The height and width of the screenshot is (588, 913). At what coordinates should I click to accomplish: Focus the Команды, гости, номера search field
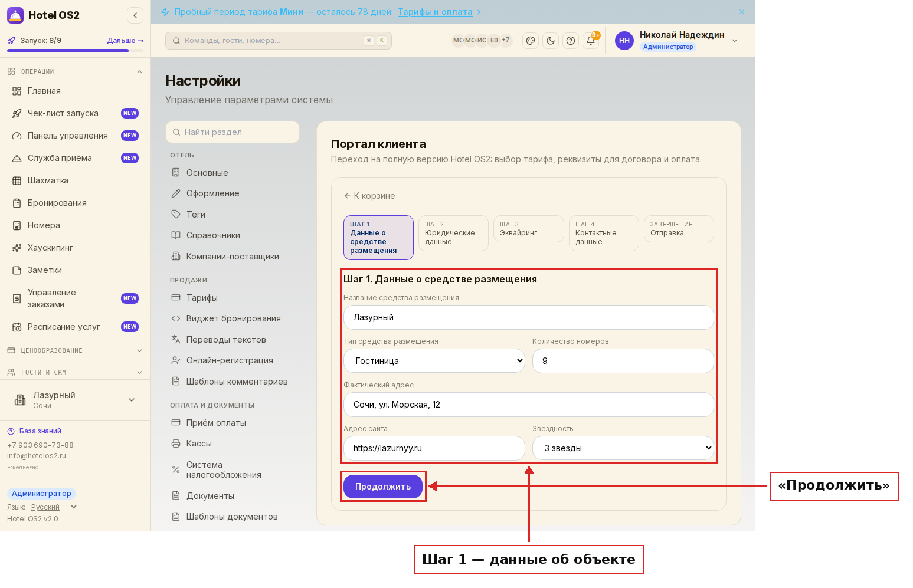tap(279, 41)
